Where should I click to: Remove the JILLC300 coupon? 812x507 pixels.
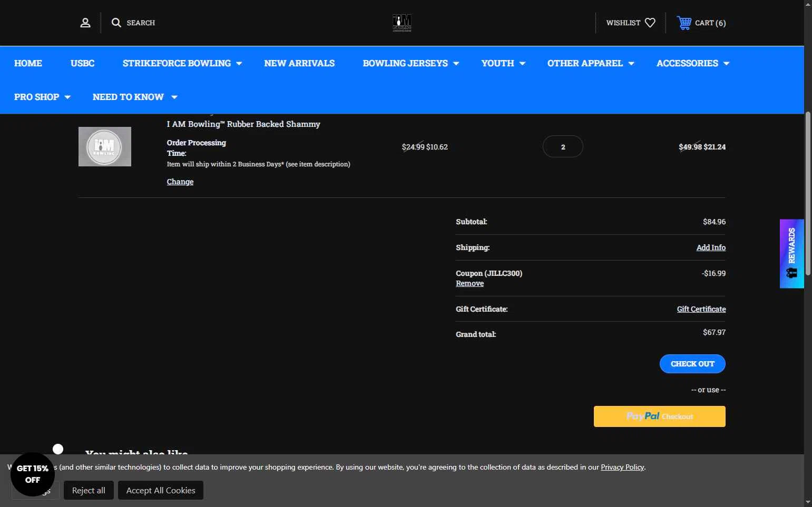[469, 283]
